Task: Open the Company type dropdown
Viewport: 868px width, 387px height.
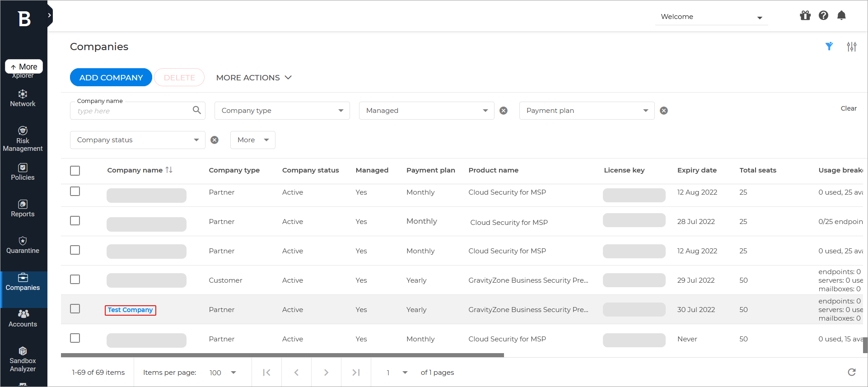Action: 282,111
